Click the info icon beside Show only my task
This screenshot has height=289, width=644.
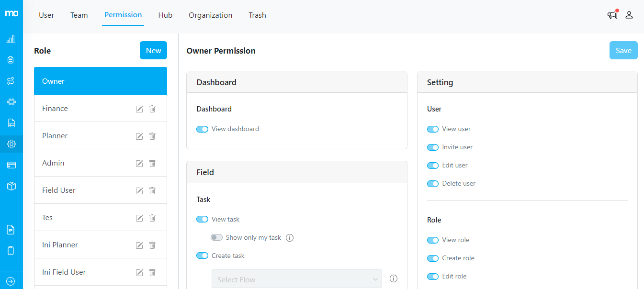pos(289,238)
